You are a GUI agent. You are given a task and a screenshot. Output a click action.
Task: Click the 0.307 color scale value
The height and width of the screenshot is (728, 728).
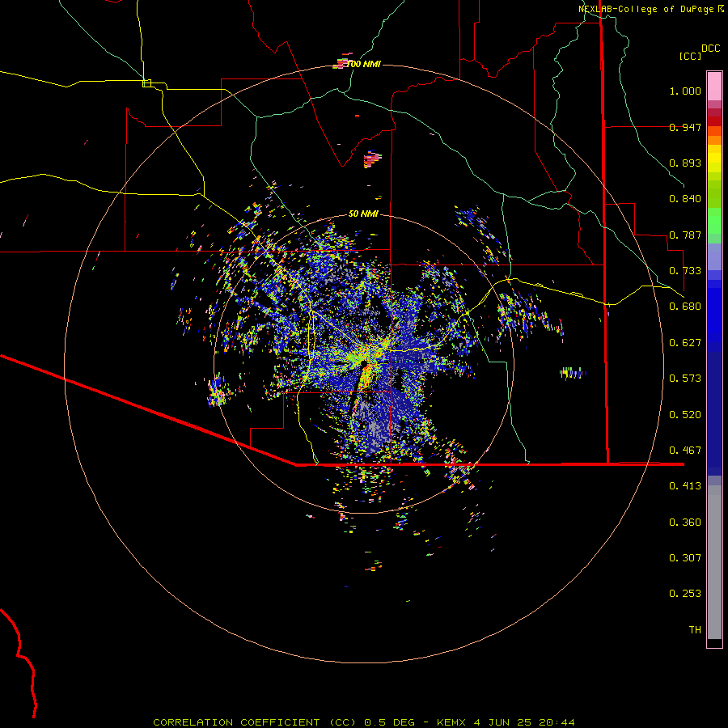pos(685,558)
